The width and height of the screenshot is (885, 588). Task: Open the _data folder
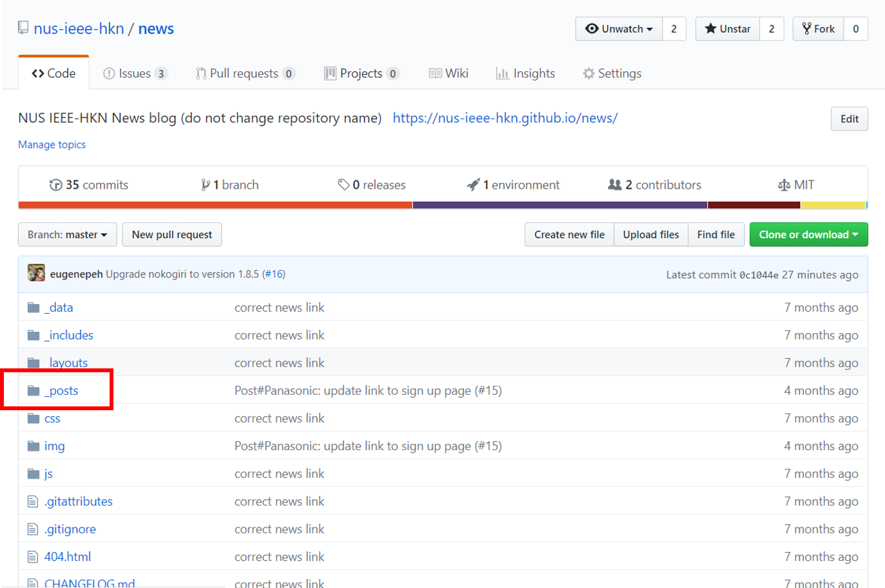coord(59,307)
